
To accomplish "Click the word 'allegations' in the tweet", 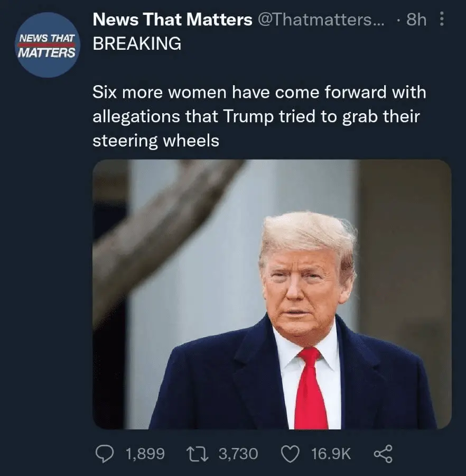I will (x=137, y=117).
